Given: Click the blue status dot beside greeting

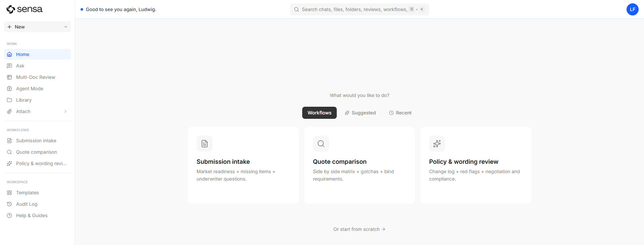Looking at the screenshot, I should (x=82, y=9).
